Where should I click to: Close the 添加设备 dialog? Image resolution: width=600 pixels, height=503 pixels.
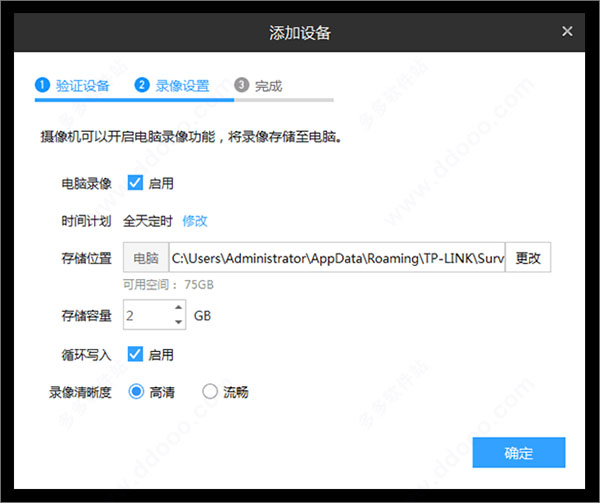567,31
